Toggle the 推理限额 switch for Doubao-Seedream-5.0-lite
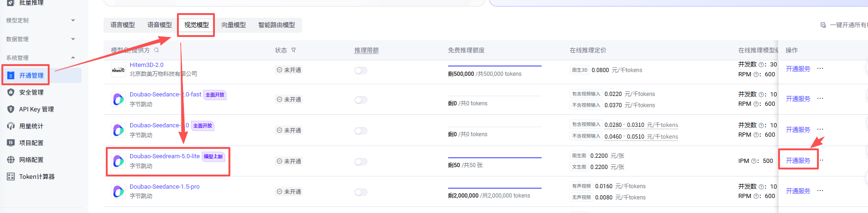This screenshot has width=868, height=213. (361, 162)
